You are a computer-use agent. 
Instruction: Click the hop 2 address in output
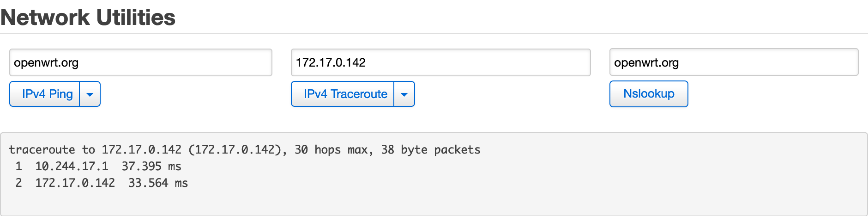(x=75, y=183)
